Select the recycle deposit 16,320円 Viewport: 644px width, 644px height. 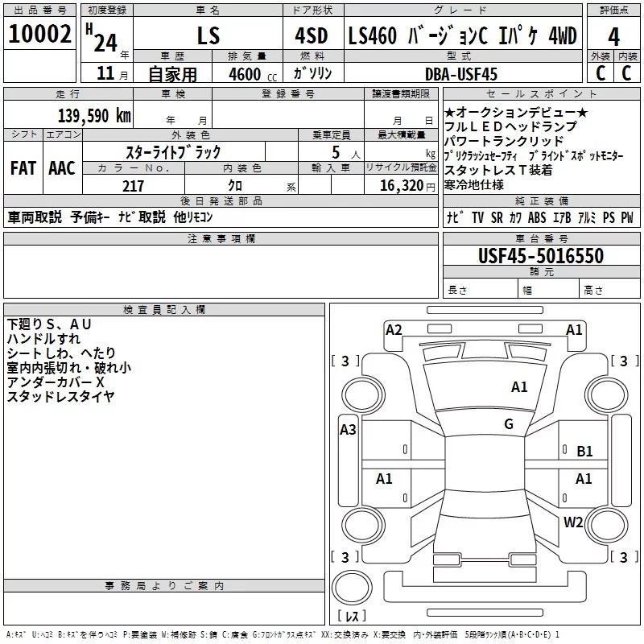click(x=407, y=186)
